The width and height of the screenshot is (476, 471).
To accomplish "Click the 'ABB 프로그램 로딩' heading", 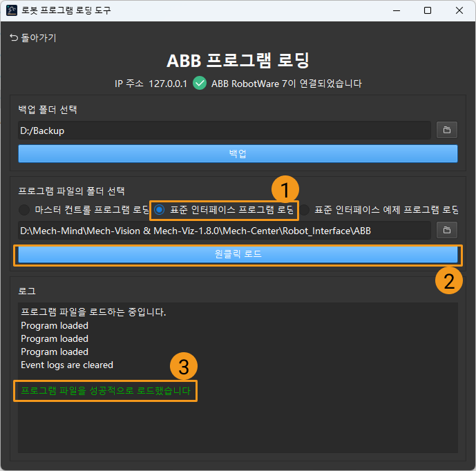I will pyautogui.click(x=238, y=60).
